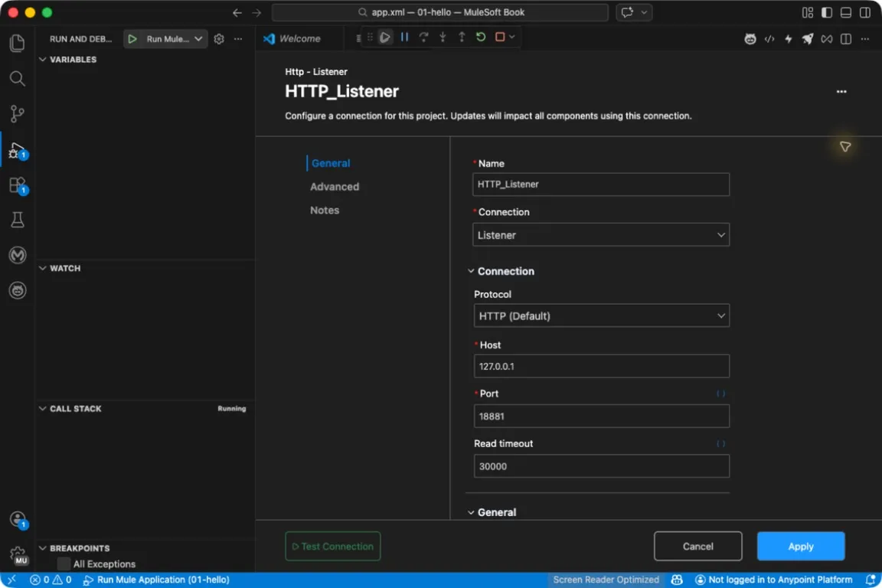This screenshot has width=882, height=588.
Task: Stop the debug session
Action: [499, 38]
